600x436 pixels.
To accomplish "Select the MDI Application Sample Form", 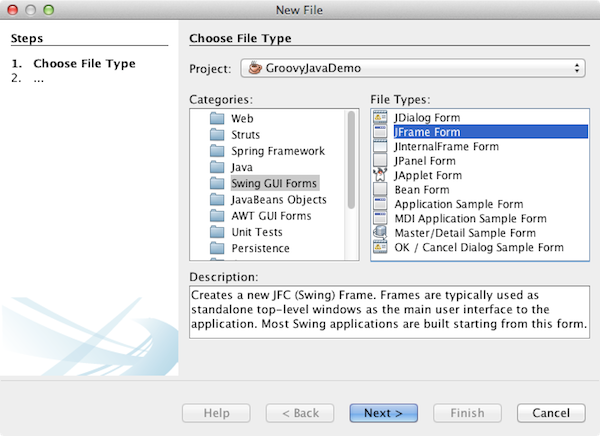I will pyautogui.click(x=470, y=219).
